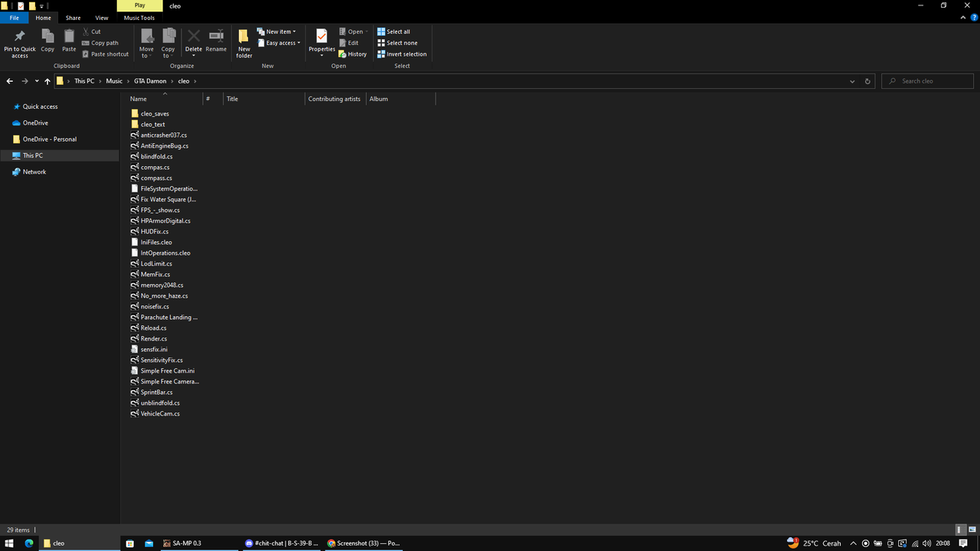Select cleo_saves folder
This screenshot has width=980, height=551.
coord(155,113)
